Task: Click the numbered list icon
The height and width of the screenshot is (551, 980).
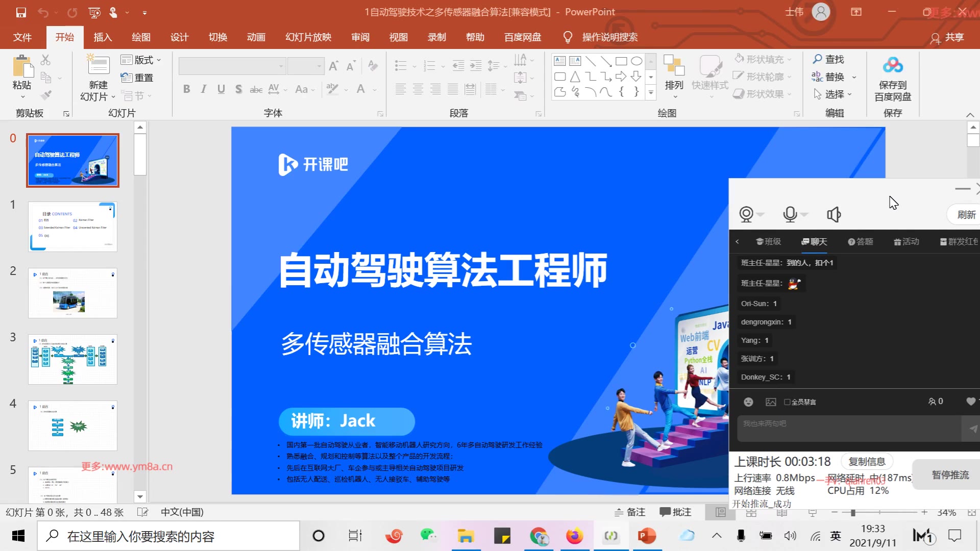Action: (x=429, y=66)
